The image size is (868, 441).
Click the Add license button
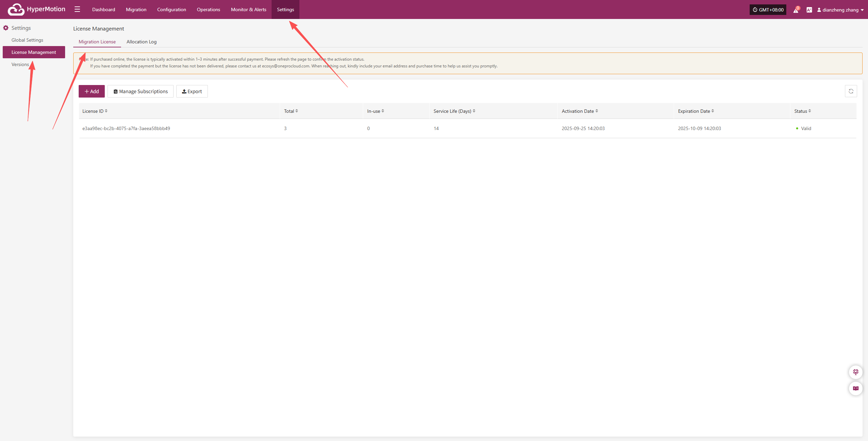pos(92,91)
